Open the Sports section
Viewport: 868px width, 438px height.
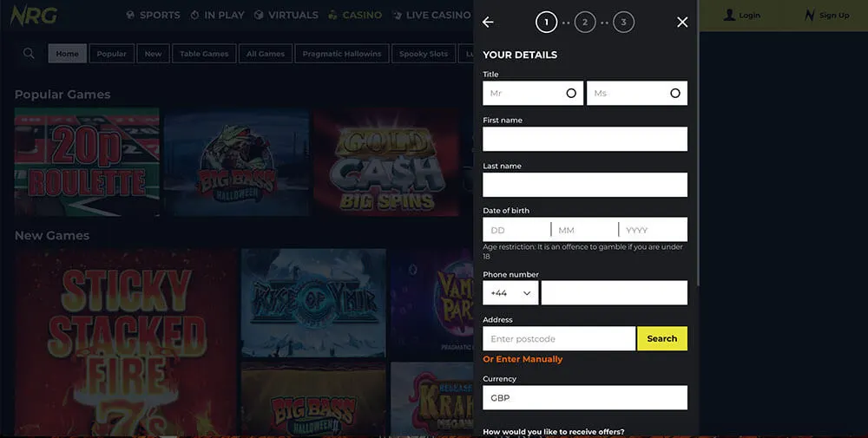pyautogui.click(x=153, y=15)
